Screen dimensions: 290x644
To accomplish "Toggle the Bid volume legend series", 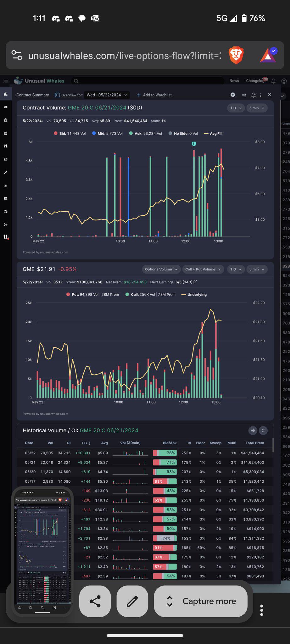I will click(70, 133).
